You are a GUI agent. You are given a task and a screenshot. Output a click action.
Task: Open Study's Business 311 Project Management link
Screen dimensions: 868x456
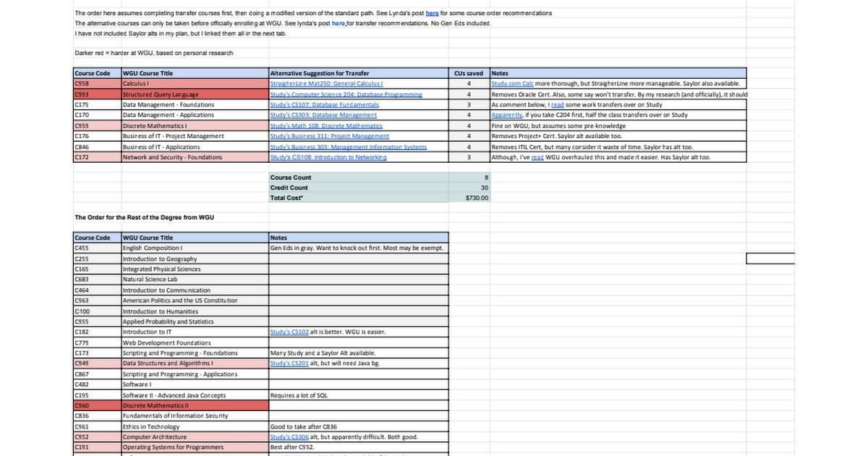329,136
